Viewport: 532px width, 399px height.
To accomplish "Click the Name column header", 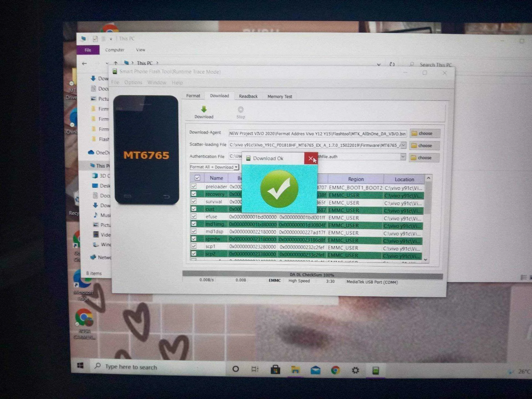I will [216, 178].
